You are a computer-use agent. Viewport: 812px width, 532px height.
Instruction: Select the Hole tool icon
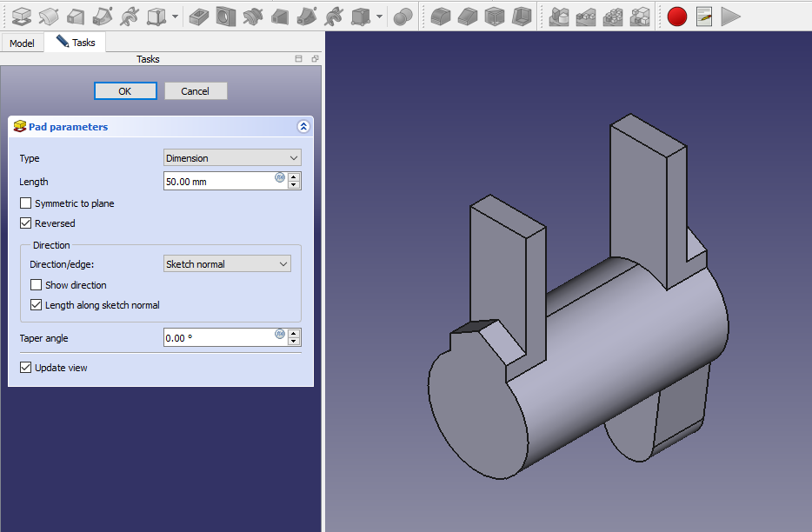point(226,16)
